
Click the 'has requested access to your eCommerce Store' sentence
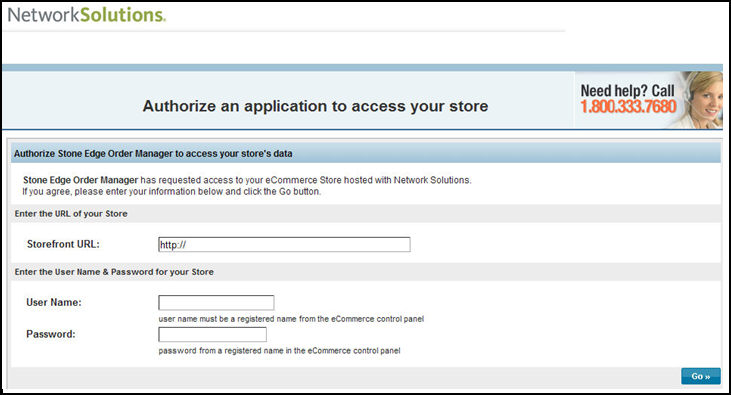(x=306, y=180)
